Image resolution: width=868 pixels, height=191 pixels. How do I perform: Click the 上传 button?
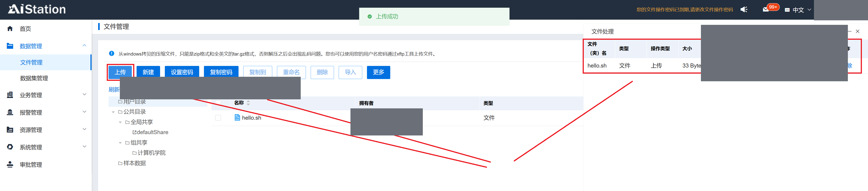[120, 72]
